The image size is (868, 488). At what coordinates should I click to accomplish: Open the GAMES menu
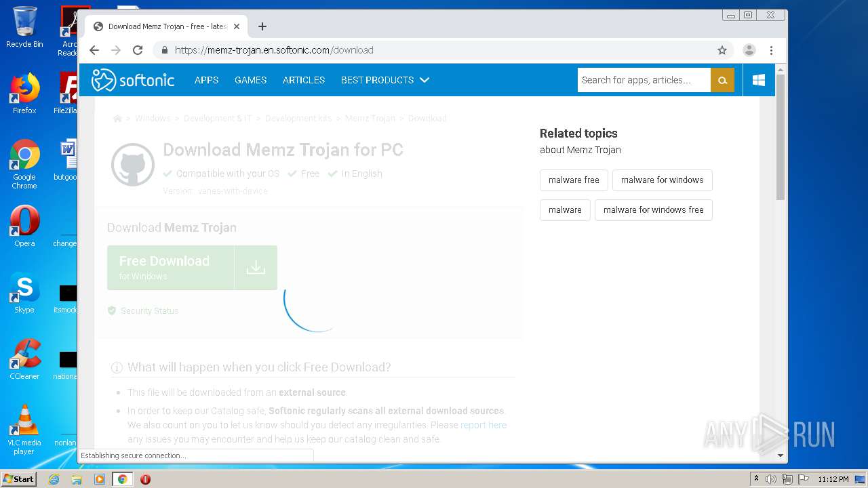250,80
